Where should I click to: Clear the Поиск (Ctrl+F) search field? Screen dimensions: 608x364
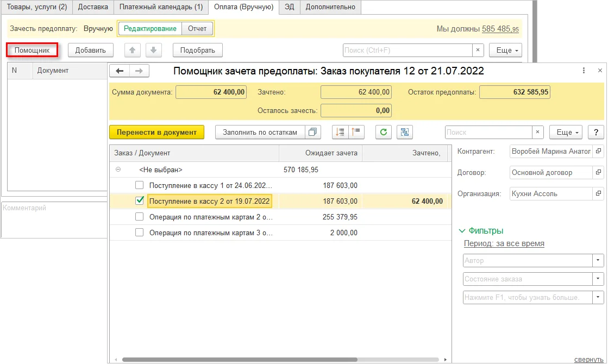tap(478, 50)
